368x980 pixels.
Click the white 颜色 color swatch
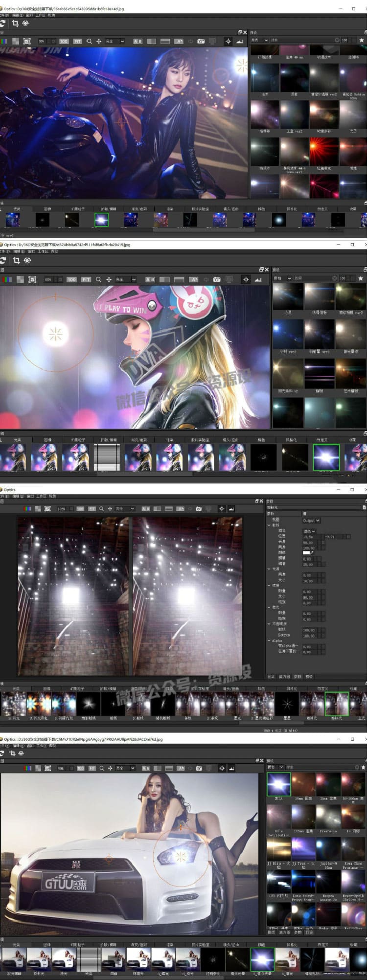point(306,553)
